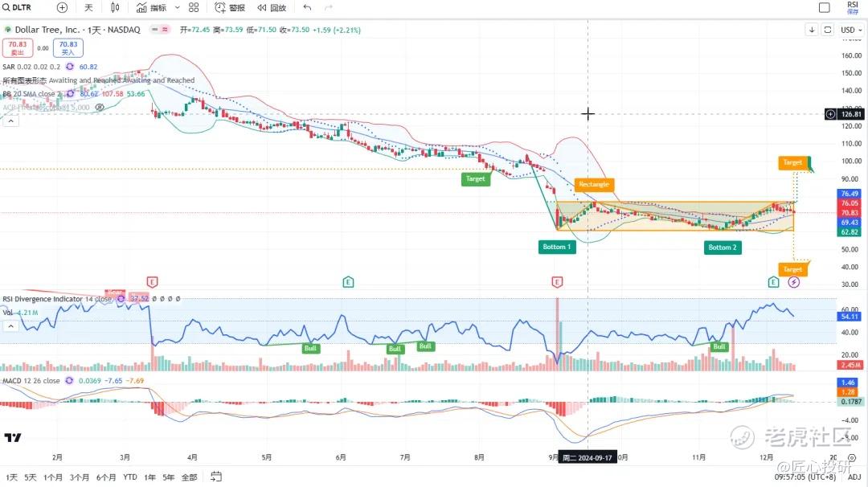Save the RSI chart layout
Image resolution: width=868 pixels, height=487 pixels.
pyautogui.click(x=853, y=7)
